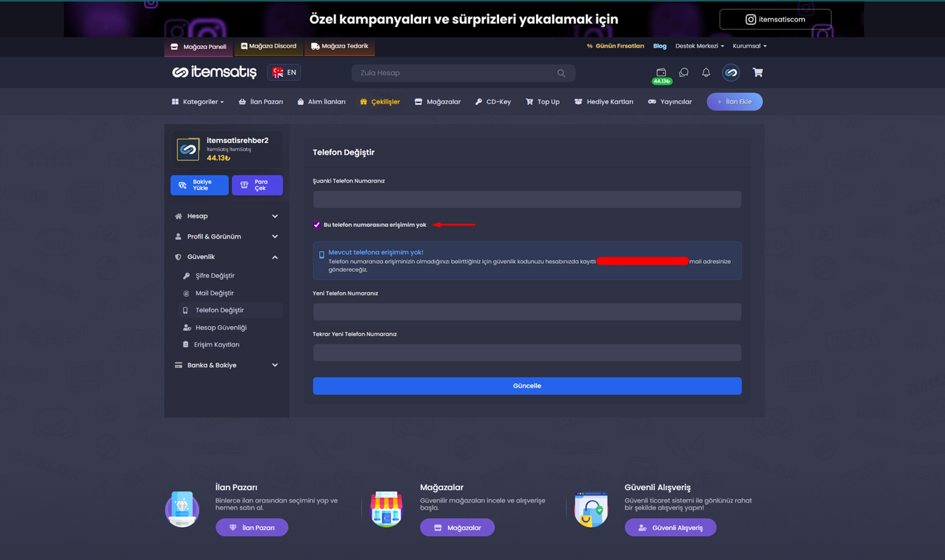
Task: Select Telefon Değiştir in sidebar
Action: [x=230, y=310]
